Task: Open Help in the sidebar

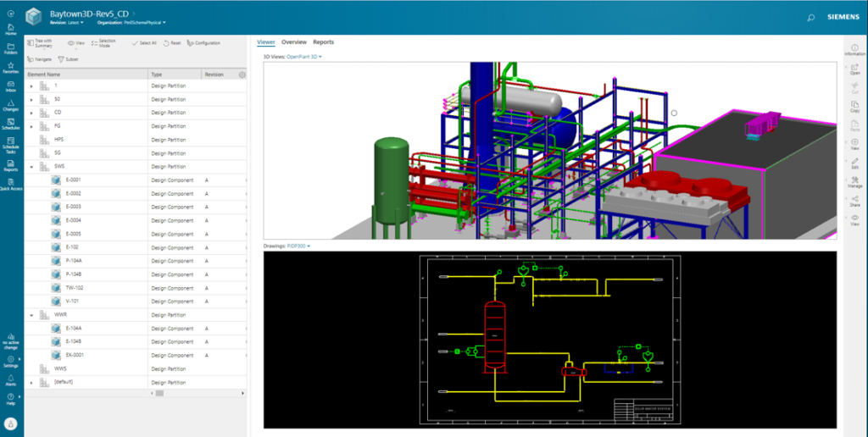Action: coord(11,400)
